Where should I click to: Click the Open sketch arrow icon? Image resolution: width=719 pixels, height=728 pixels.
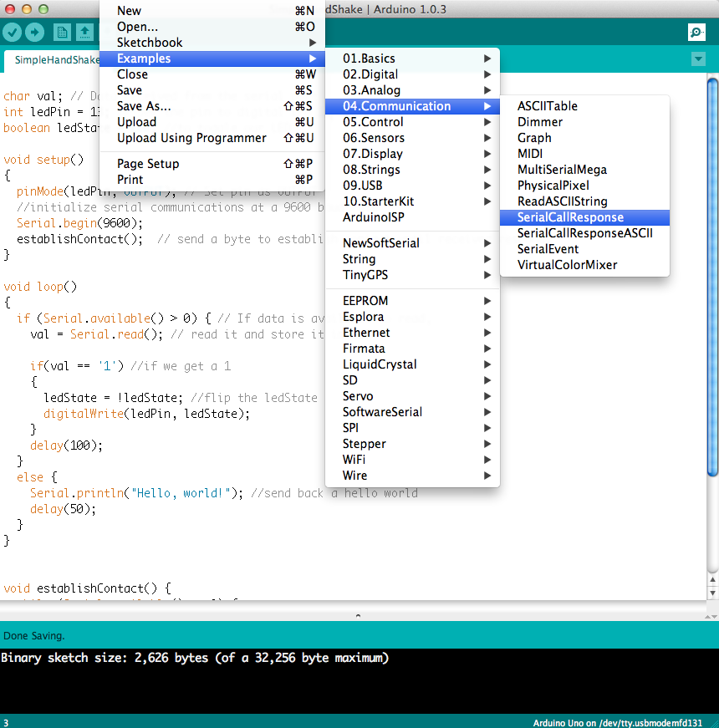click(x=84, y=32)
